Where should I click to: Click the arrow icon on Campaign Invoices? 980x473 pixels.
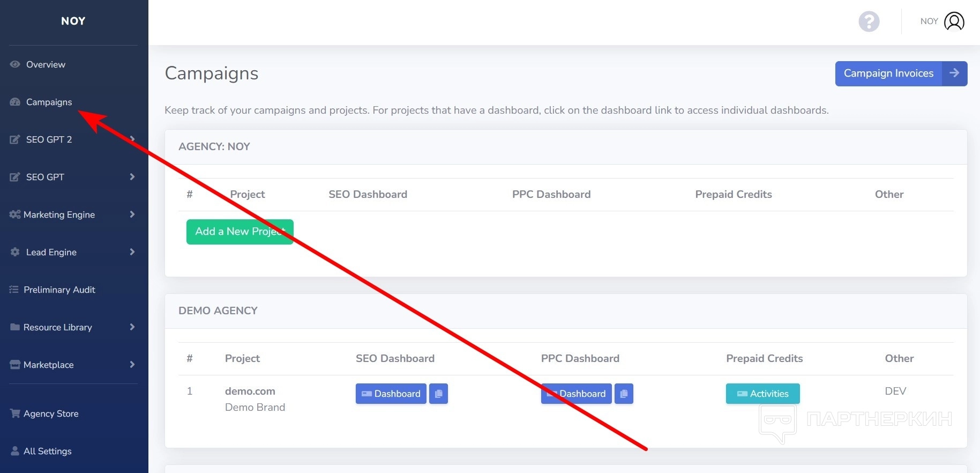(x=954, y=73)
